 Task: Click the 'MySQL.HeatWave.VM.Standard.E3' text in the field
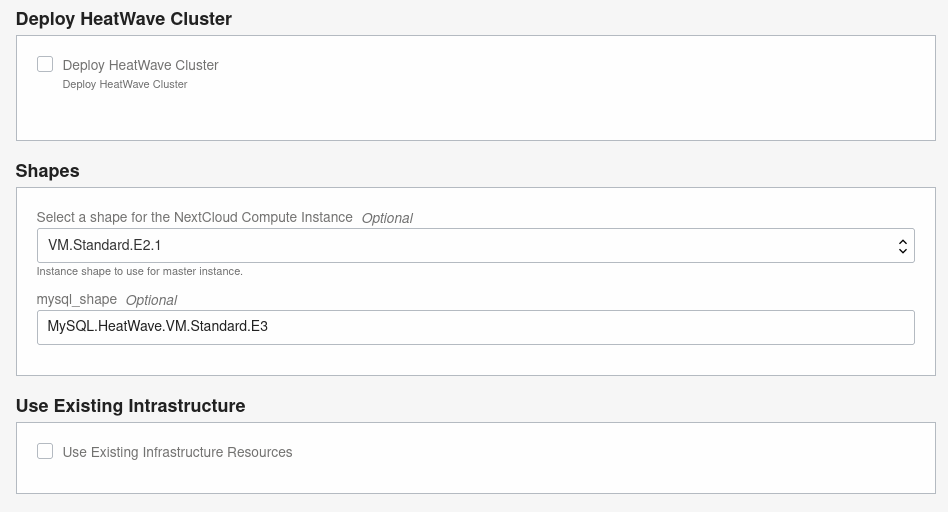coord(157,326)
